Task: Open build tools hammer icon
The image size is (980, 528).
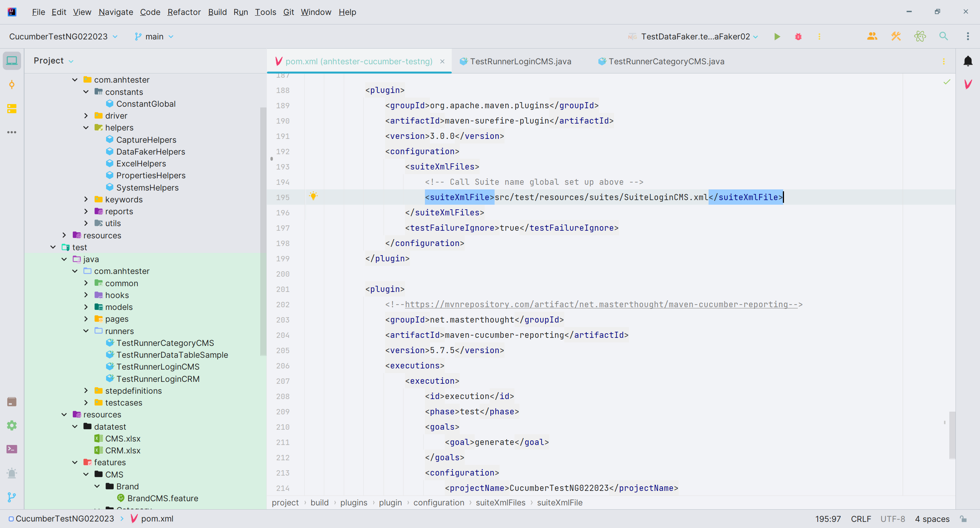Action: coord(896,37)
